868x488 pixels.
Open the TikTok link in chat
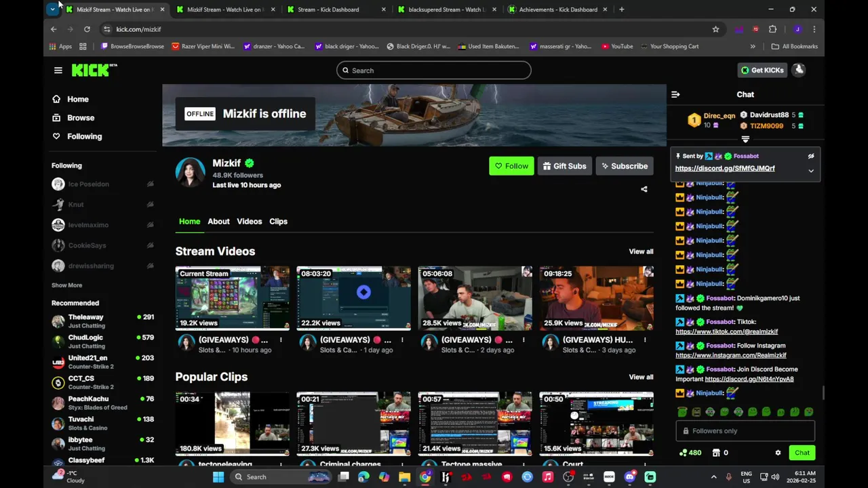coord(727,331)
